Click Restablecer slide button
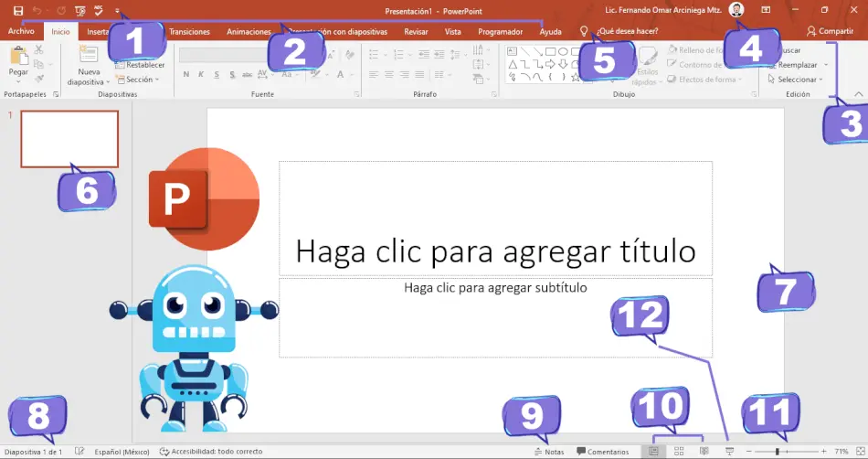This screenshot has height=459, width=868. 140,65
